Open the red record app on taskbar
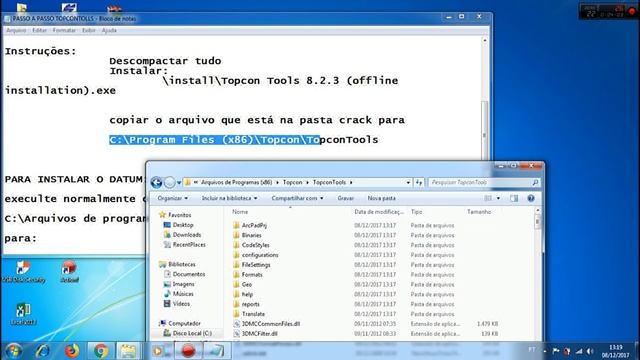The width and height of the screenshot is (640, 360). coord(188,351)
